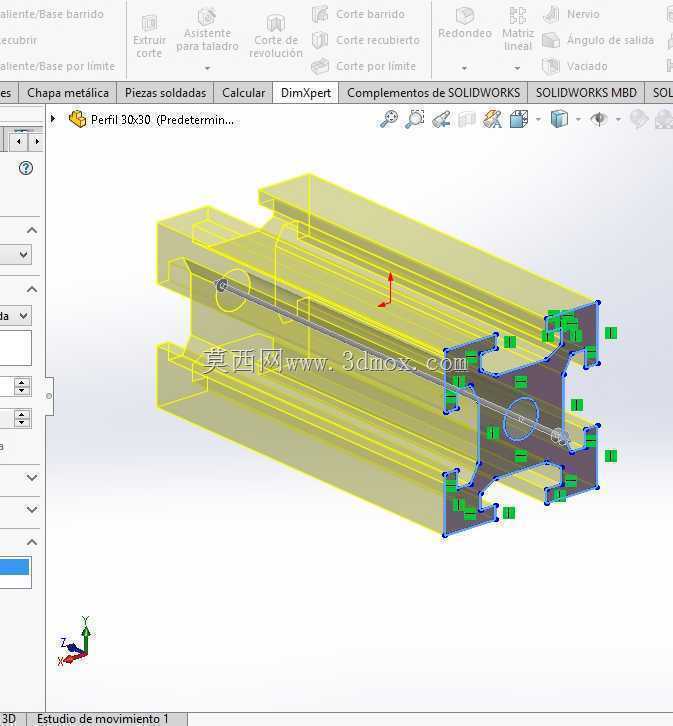673x726 pixels.
Task: Choose Corte barrido in the ribbon
Action: pyautogui.click(x=359, y=14)
